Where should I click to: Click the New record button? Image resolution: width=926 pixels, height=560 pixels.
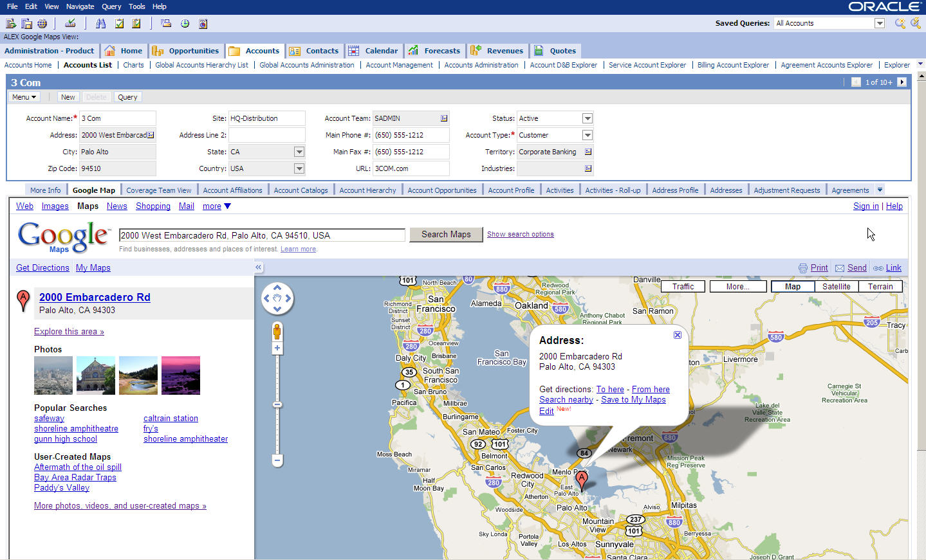pos(68,97)
